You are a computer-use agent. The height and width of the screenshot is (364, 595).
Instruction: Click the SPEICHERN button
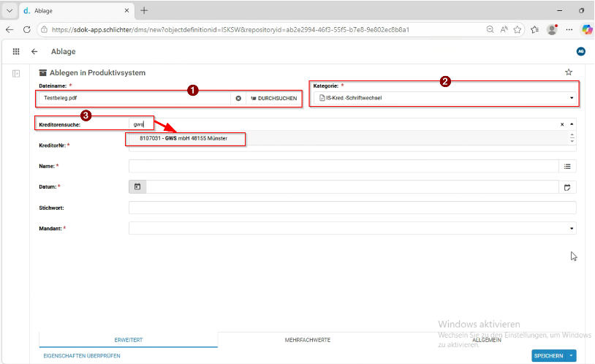click(549, 356)
